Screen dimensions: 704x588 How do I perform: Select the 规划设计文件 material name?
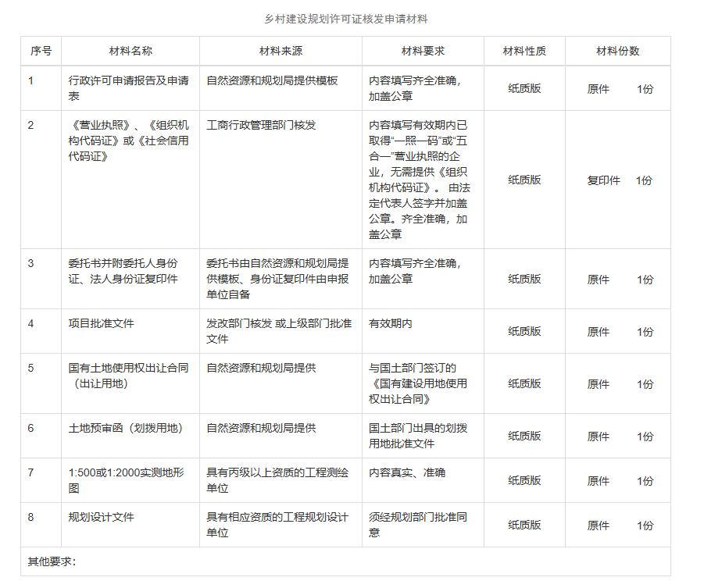pyautogui.click(x=101, y=517)
